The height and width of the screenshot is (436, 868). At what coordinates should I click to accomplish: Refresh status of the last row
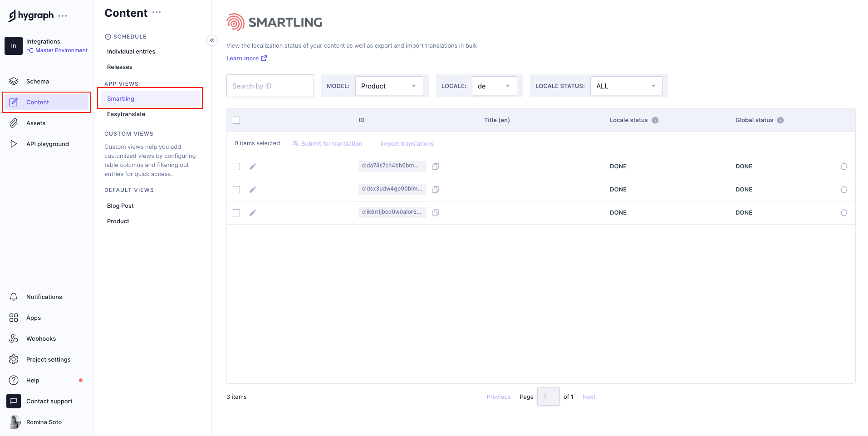pyautogui.click(x=844, y=212)
